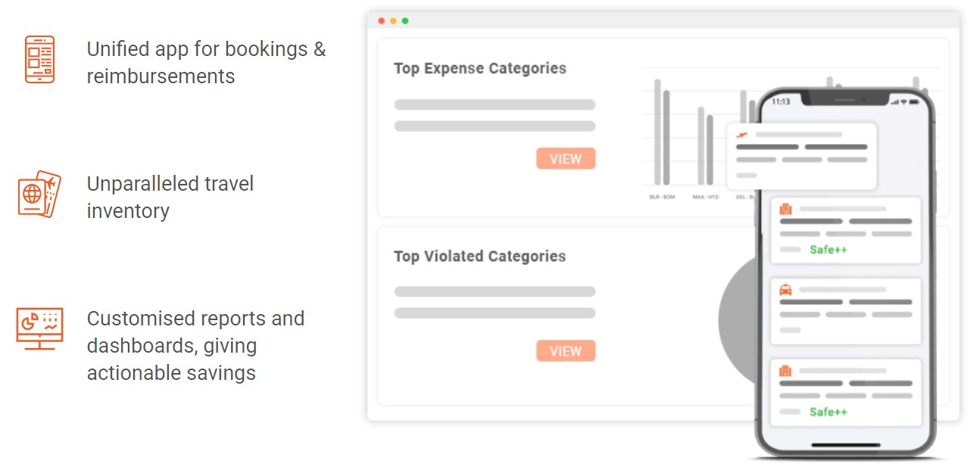Click the airplane icon on flight card
The width and height of the screenshot is (980, 473).
(742, 135)
